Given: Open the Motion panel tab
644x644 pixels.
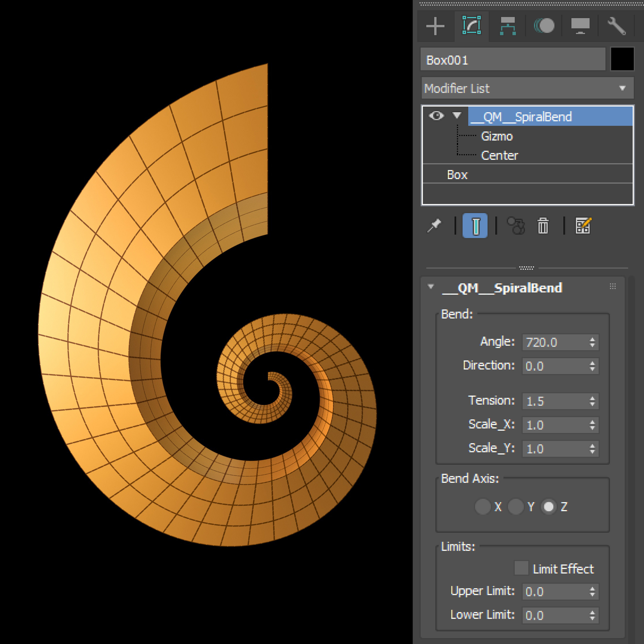Looking at the screenshot, I should [x=544, y=26].
